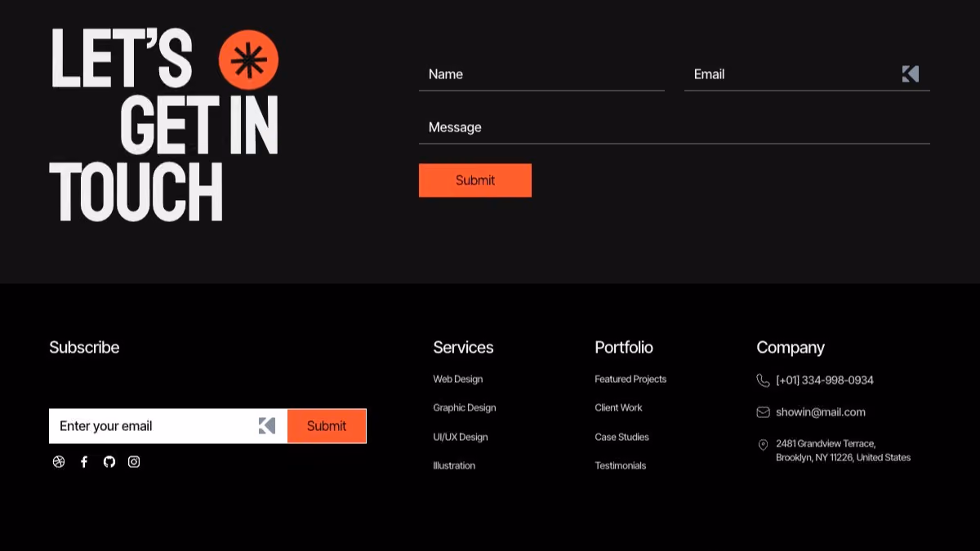Click the phone number [+01] 334-998-0934
The width and height of the screenshot is (980, 551).
pyautogui.click(x=825, y=380)
